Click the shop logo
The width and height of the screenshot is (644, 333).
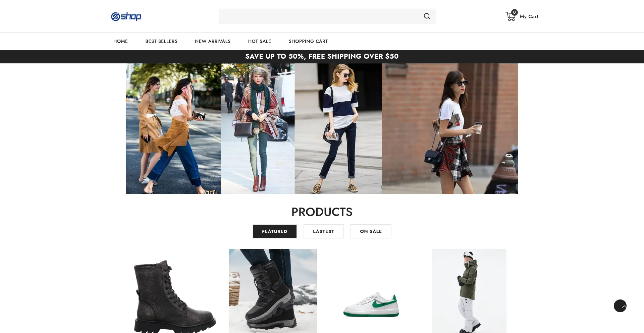(x=126, y=16)
